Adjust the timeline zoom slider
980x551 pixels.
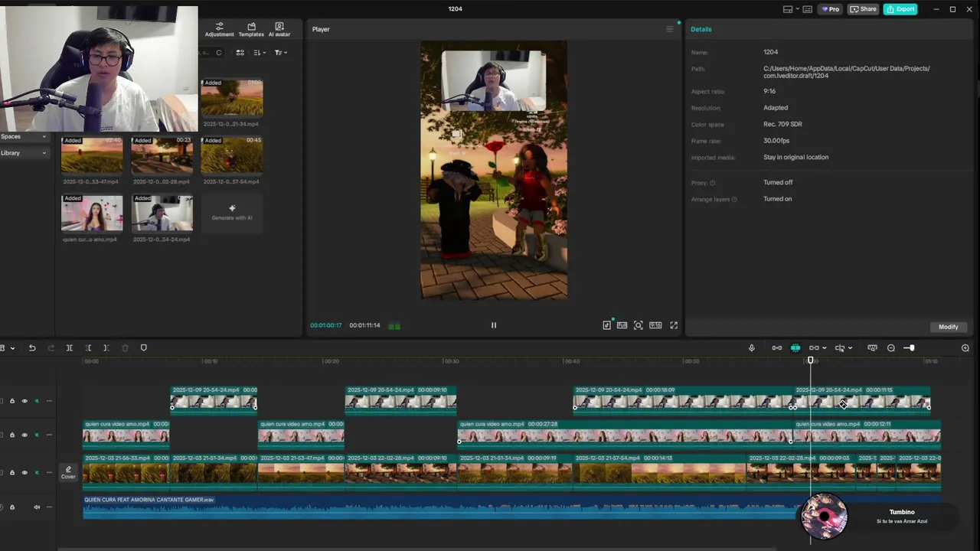[910, 348]
